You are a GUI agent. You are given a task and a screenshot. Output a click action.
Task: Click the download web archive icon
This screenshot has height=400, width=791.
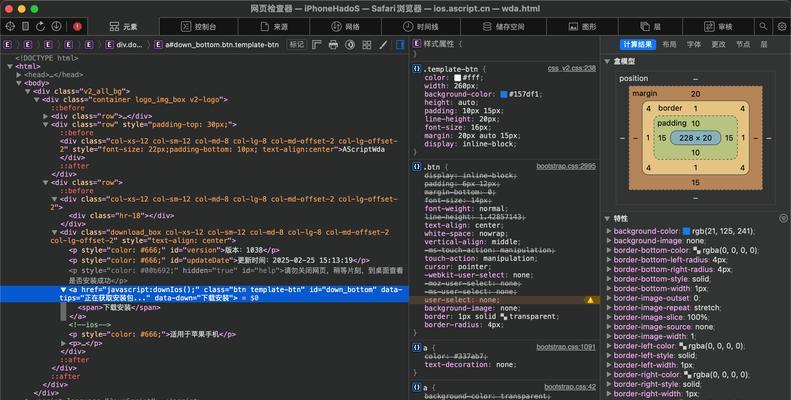click(56, 26)
